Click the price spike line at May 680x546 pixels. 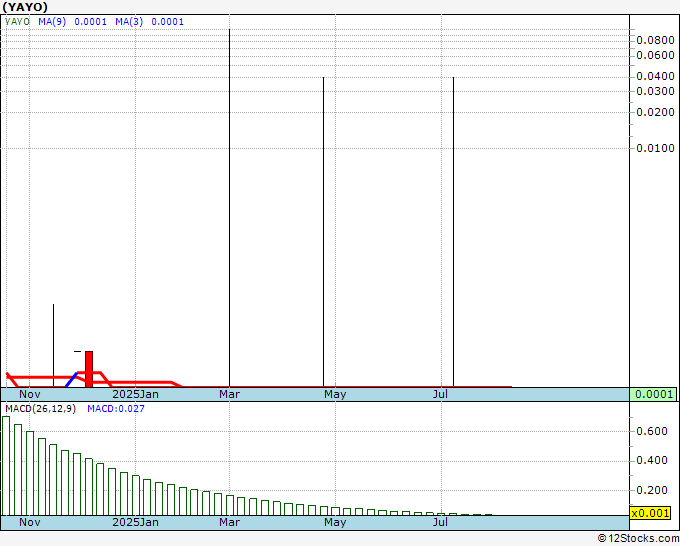click(323, 230)
